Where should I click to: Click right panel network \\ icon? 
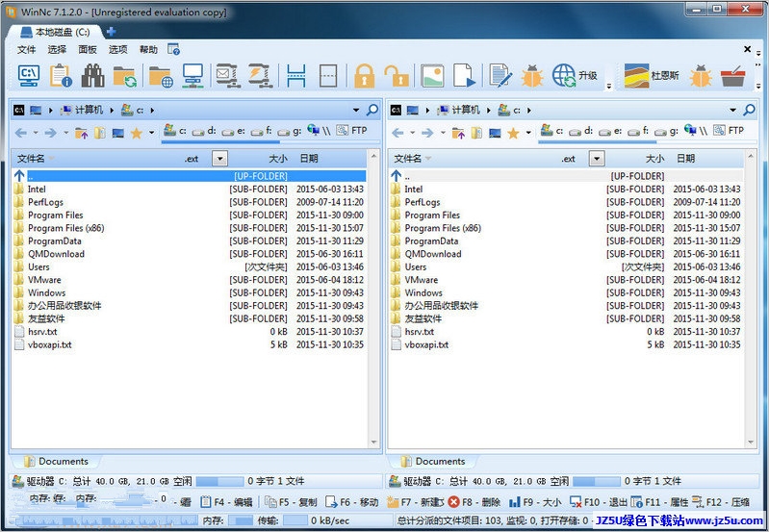[696, 131]
